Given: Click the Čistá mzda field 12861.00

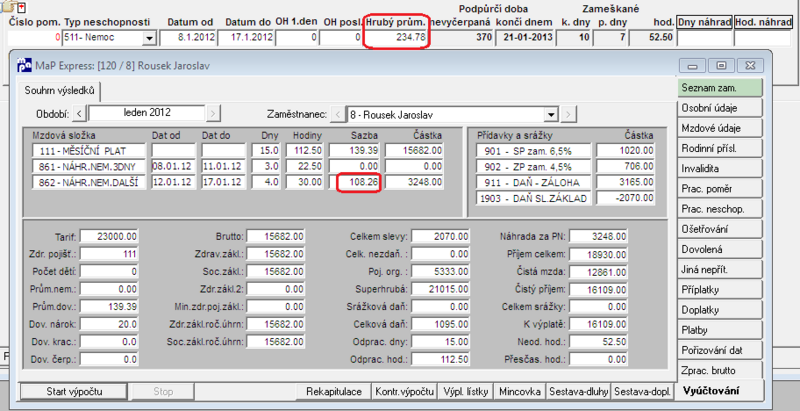Looking at the screenshot, I should [x=598, y=272].
